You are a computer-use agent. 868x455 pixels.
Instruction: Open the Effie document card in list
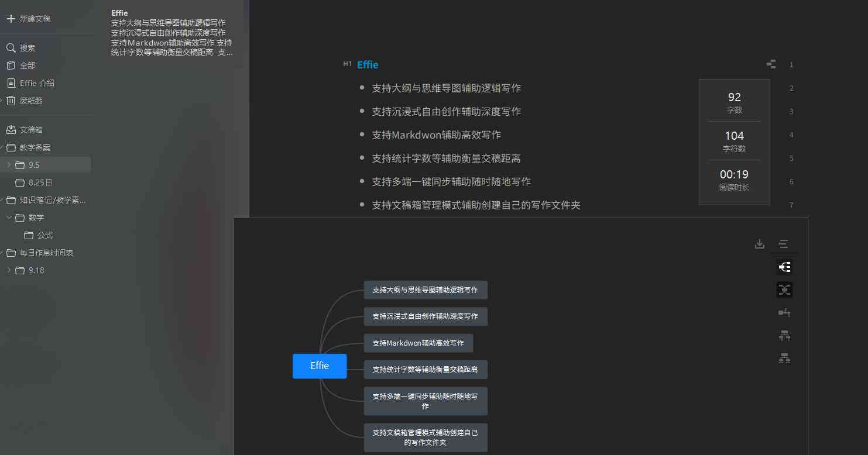171,33
